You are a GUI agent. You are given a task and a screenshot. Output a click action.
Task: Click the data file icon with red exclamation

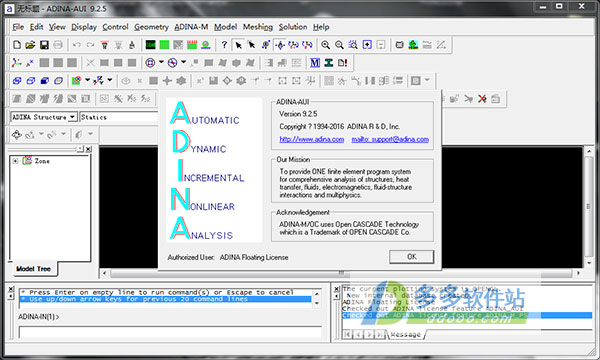coord(342,62)
